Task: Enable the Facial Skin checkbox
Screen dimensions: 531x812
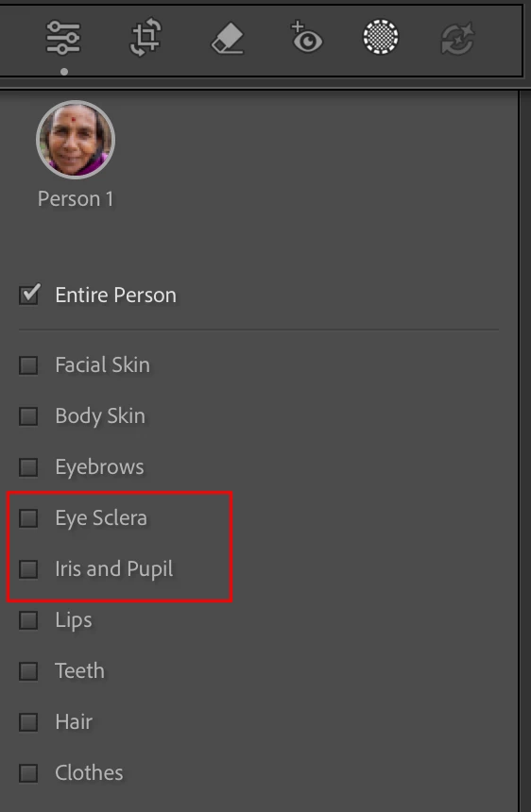Action: (x=28, y=365)
